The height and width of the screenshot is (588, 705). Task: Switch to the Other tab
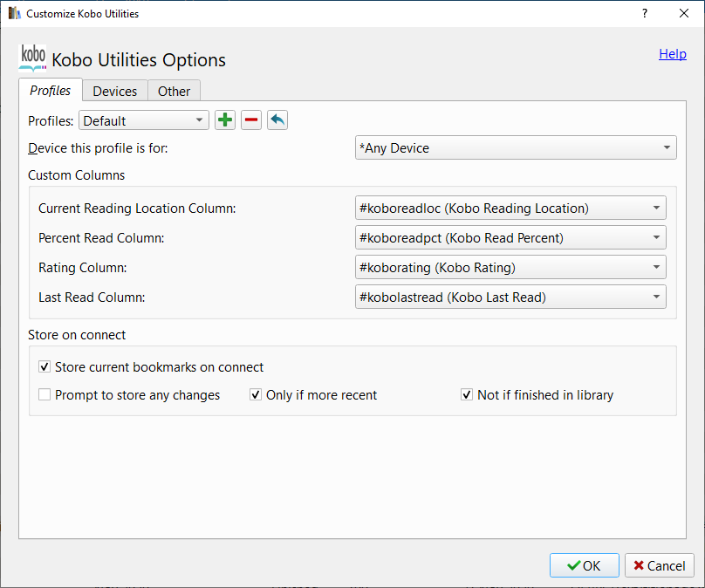(x=175, y=91)
